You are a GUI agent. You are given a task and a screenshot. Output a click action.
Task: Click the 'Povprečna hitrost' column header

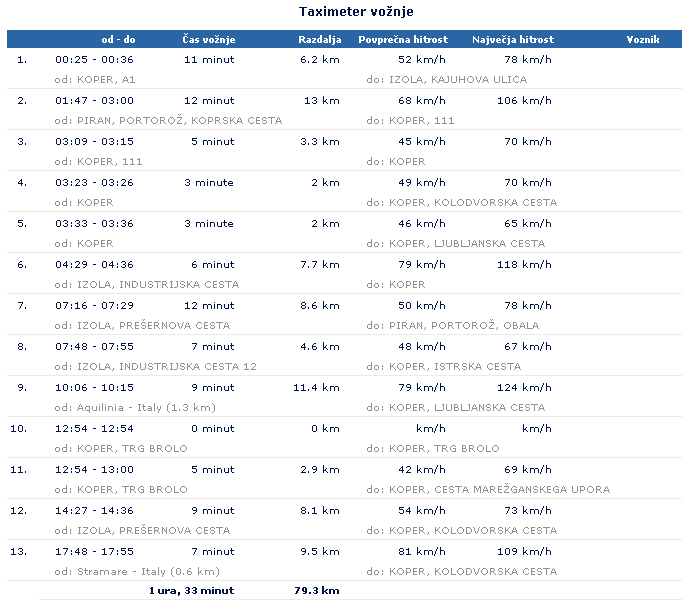click(x=403, y=40)
